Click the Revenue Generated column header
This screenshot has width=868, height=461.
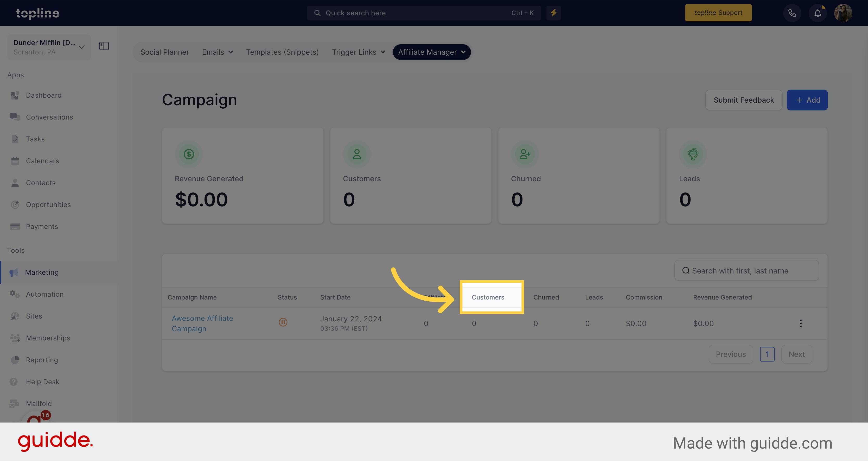tap(722, 297)
